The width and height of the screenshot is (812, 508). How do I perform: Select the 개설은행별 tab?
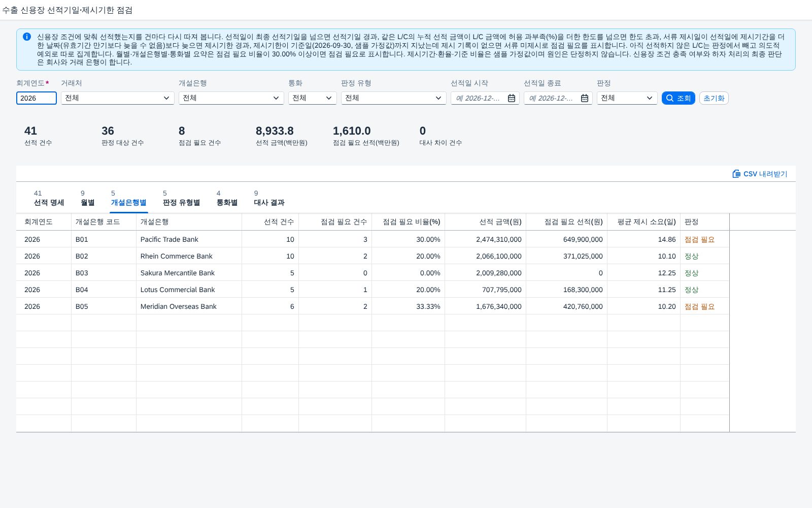(x=128, y=198)
